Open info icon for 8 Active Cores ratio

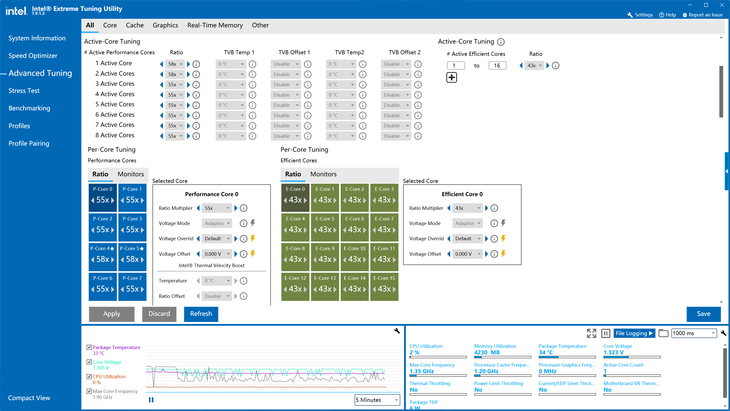(196, 136)
